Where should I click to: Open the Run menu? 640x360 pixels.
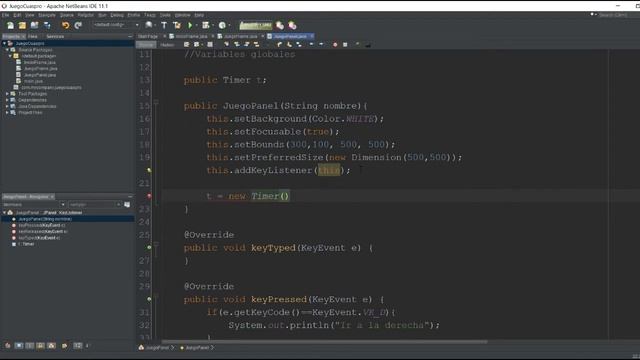coord(102,15)
